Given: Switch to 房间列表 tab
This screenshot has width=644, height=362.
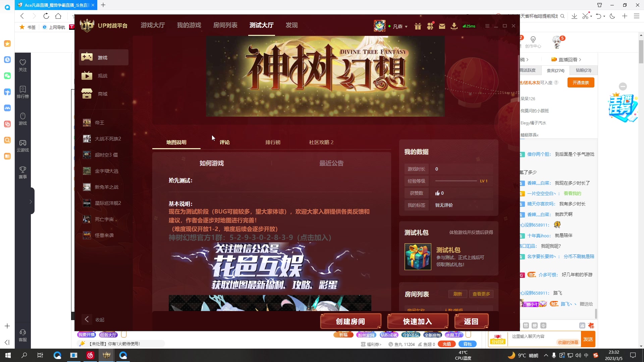Looking at the screenshot, I should pos(225,25).
